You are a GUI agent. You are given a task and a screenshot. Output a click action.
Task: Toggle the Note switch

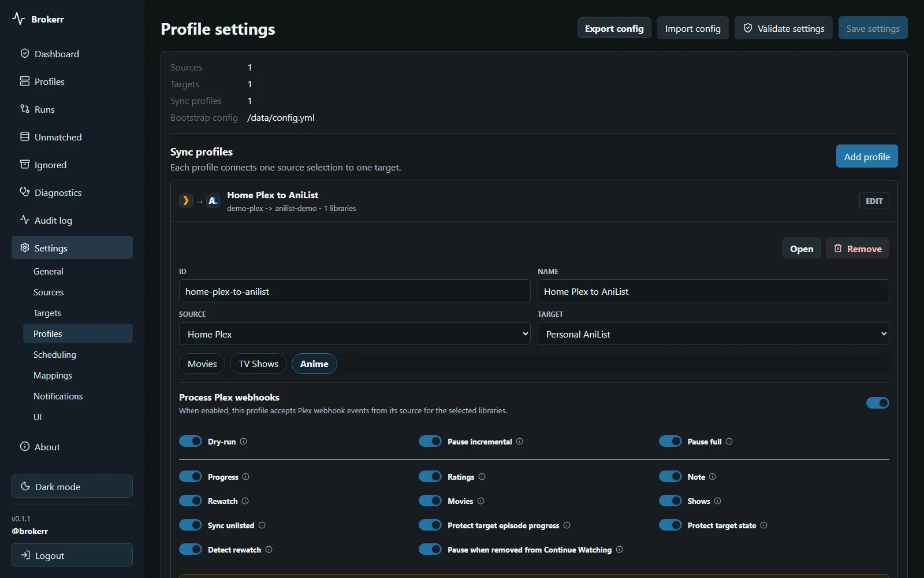point(670,476)
